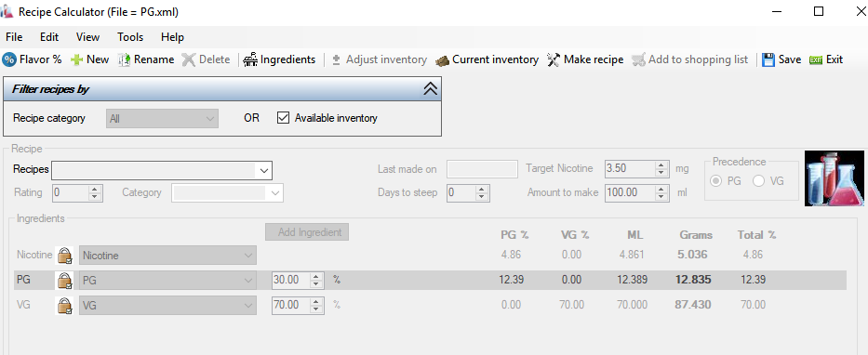
Task: Select the VG precedence radio button
Action: tap(758, 181)
